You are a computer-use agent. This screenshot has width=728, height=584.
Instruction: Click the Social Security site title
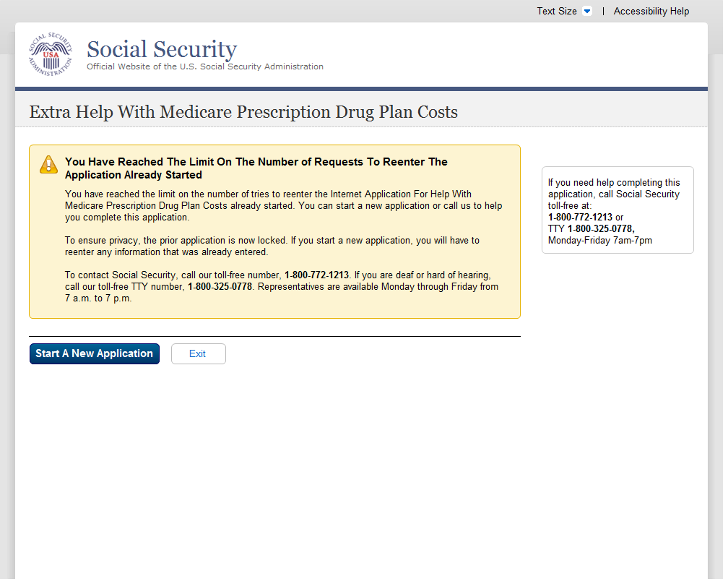pyautogui.click(x=162, y=49)
